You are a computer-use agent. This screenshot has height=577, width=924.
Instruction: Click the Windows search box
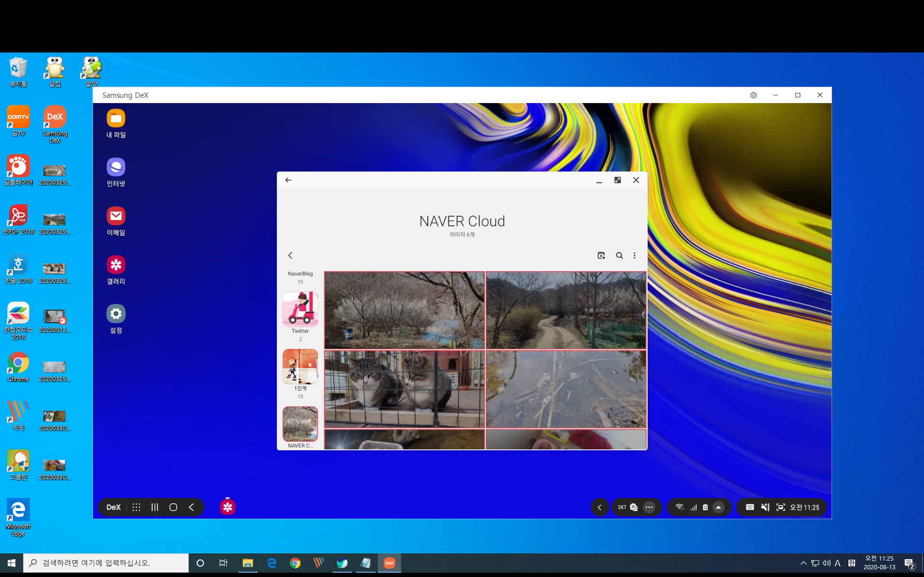click(x=106, y=563)
